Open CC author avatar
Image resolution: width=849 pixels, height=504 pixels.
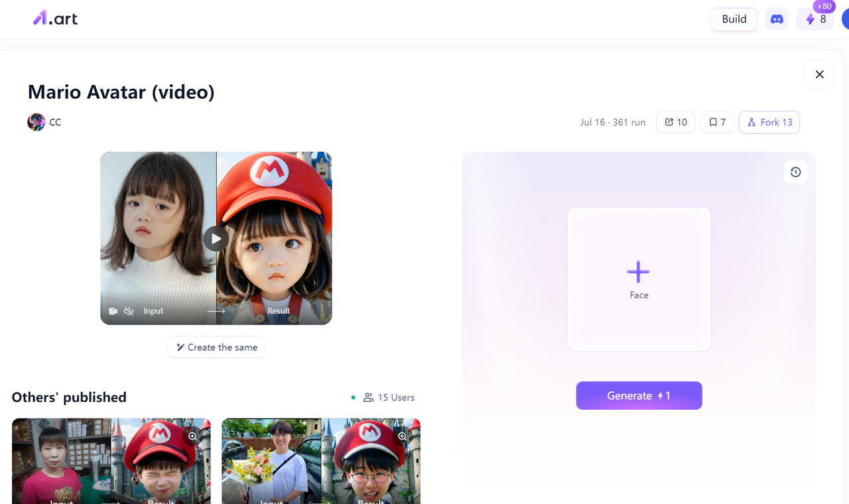(36, 122)
